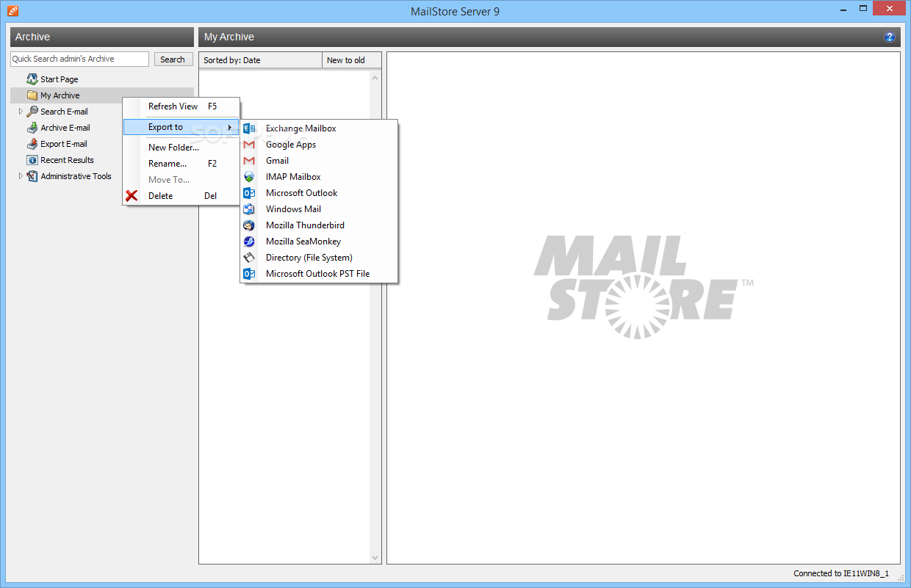
Task: Select Exchange Mailbox export target
Action: 320,128
